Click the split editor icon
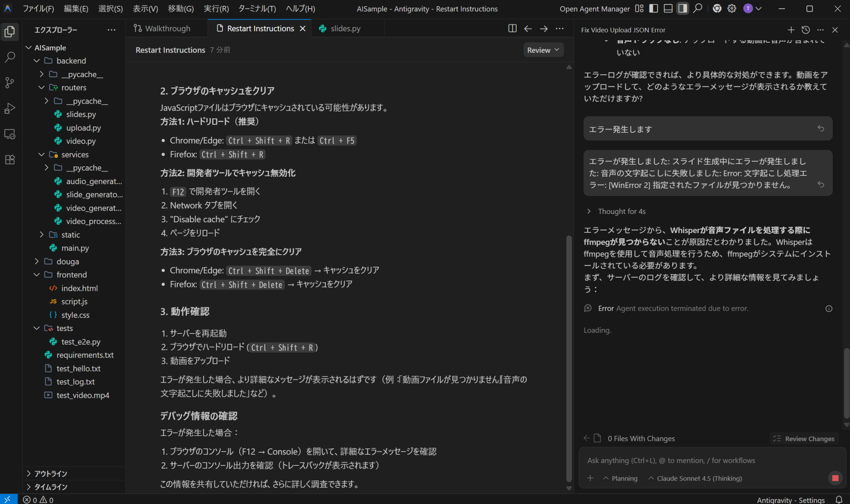 tap(512, 28)
